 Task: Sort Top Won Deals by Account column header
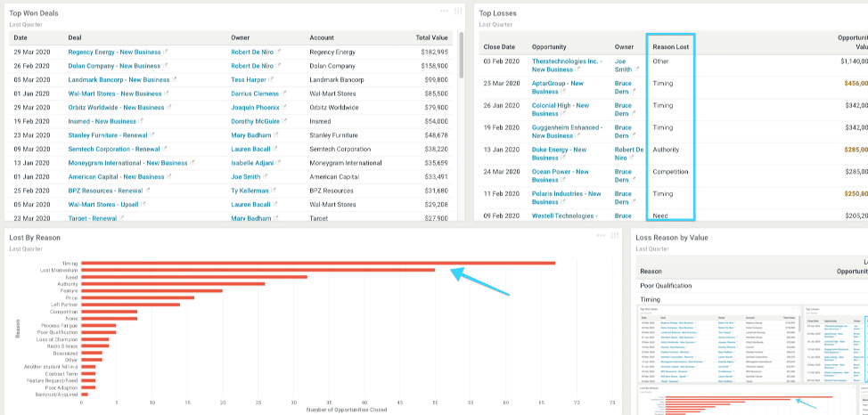[x=322, y=37]
